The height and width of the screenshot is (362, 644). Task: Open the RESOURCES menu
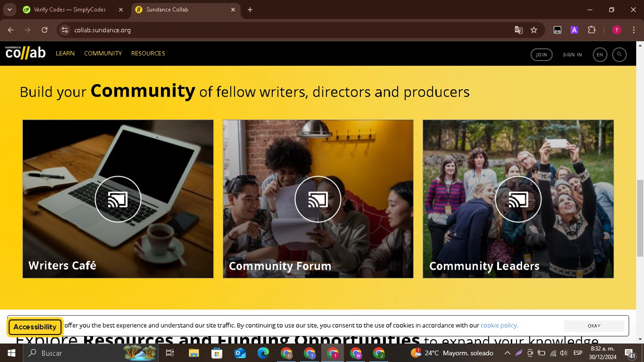148,53
